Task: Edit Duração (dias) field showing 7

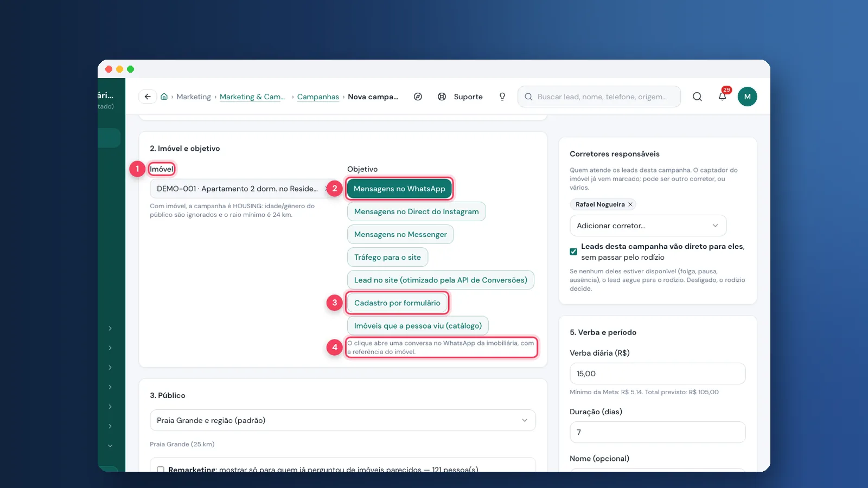Action: click(658, 432)
